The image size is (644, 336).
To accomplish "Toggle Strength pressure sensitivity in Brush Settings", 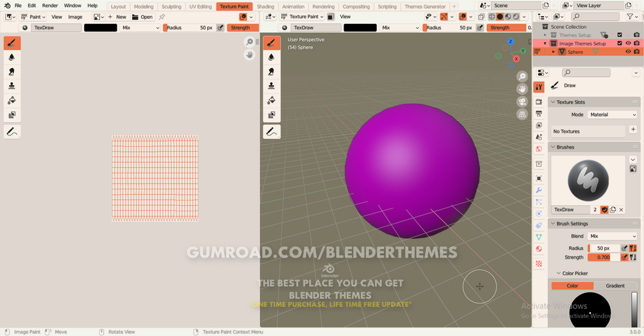I will click(624, 257).
